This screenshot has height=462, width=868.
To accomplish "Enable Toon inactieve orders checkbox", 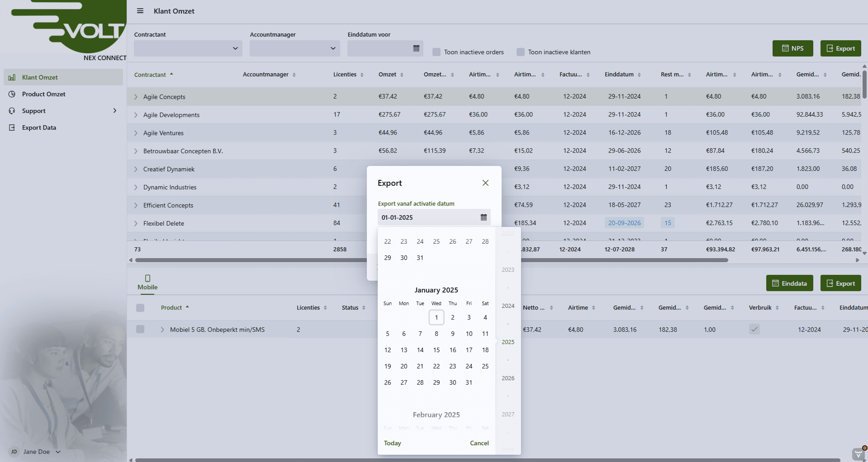I will tap(436, 52).
